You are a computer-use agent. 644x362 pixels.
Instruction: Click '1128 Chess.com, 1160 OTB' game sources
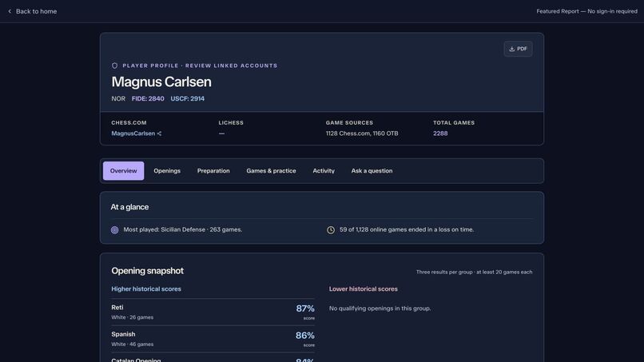point(362,133)
